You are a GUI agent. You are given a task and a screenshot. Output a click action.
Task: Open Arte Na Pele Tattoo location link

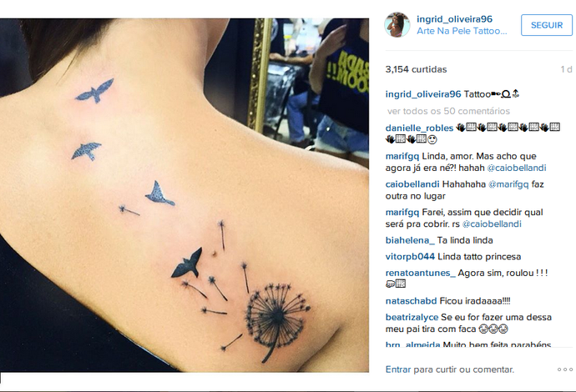(462, 31)
